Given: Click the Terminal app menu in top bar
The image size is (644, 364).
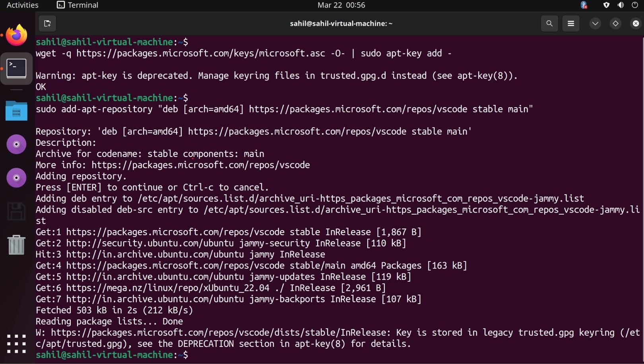Looking at the screenshot, I should pos(77,5).
